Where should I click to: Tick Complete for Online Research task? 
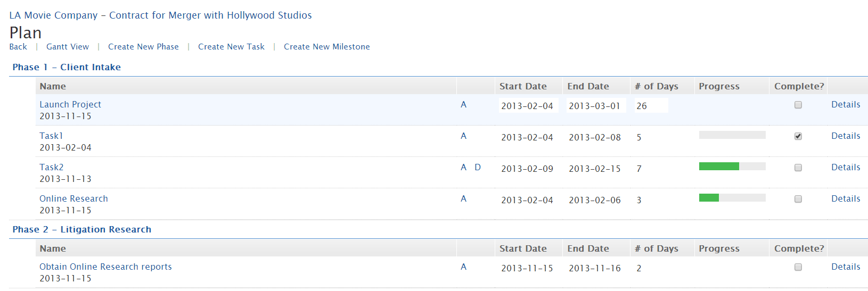point(798,199)
